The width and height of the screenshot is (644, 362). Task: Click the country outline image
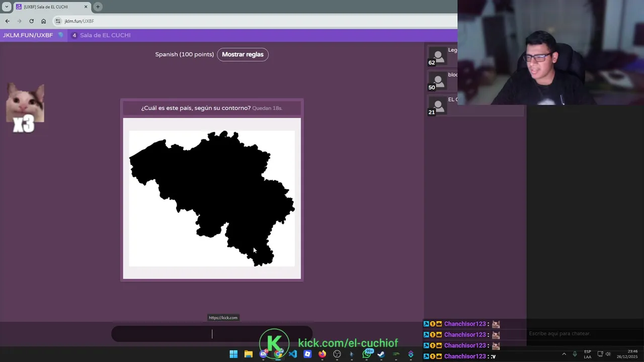tap(212, 199)
